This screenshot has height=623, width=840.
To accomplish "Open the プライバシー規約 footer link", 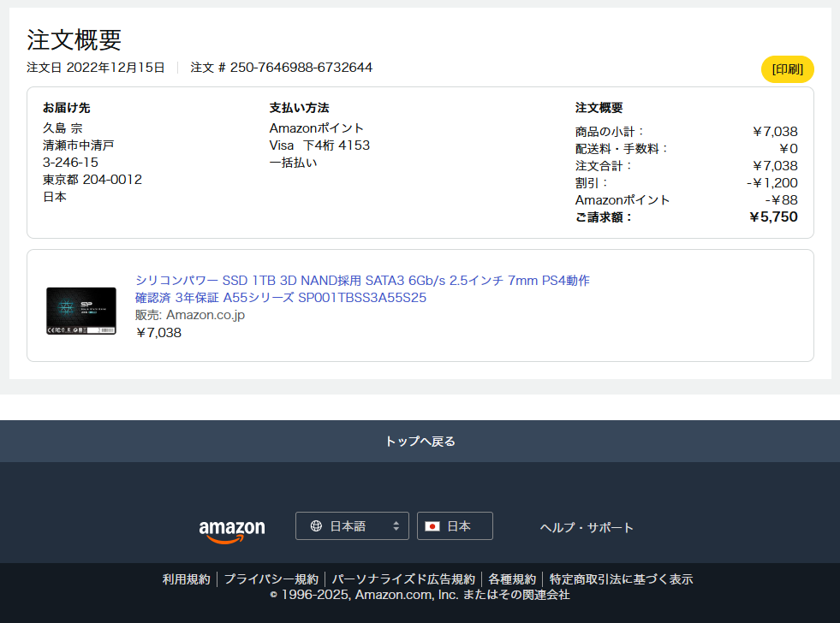I will (x=271, y=579).
